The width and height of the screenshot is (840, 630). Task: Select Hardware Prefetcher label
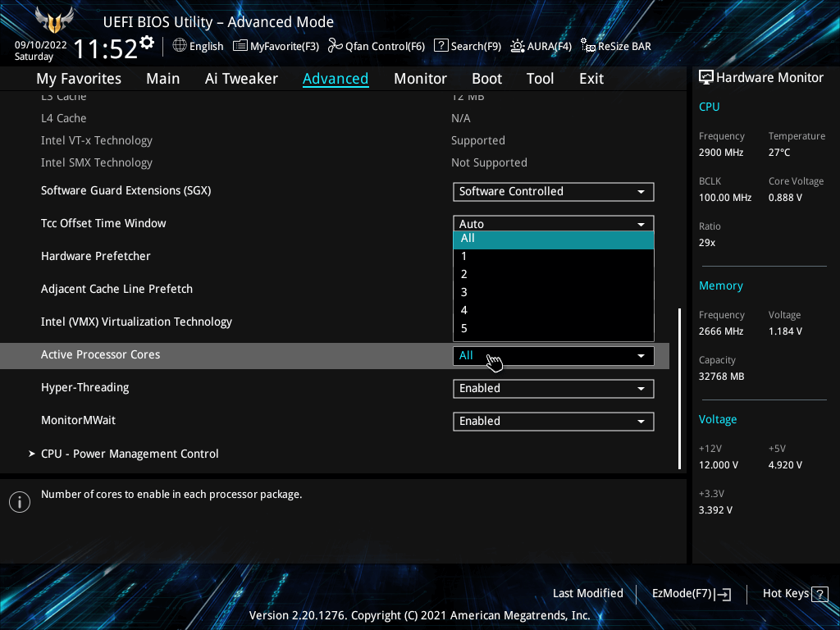point(95,256)
